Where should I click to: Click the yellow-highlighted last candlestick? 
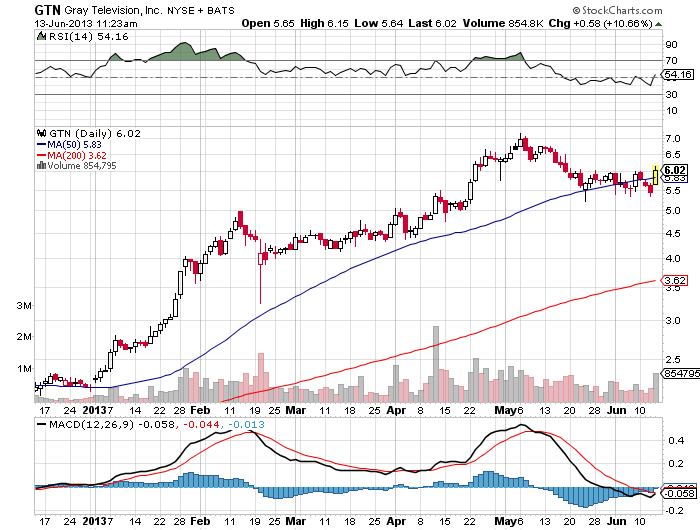click(x=655, y=175)
